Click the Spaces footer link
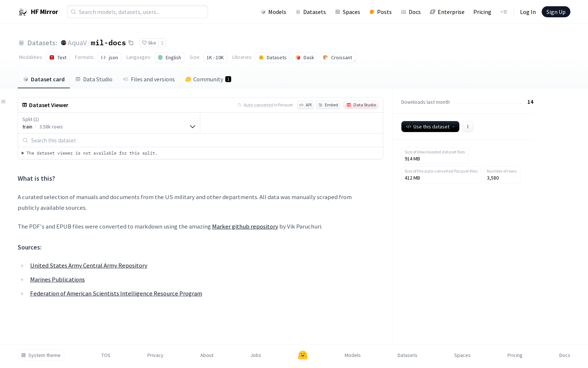The width and height of the screenshot is (588, 368). [462, 355]
